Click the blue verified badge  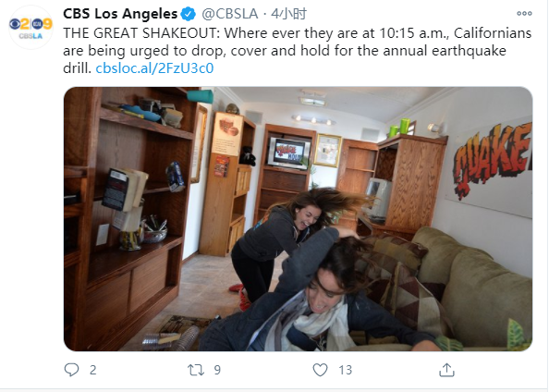tap(189, 15)
